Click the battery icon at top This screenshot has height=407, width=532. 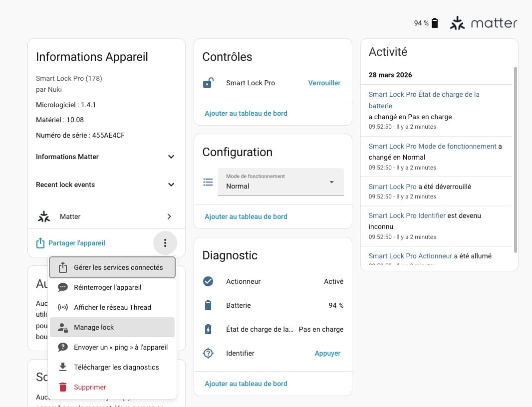(435, 23)
